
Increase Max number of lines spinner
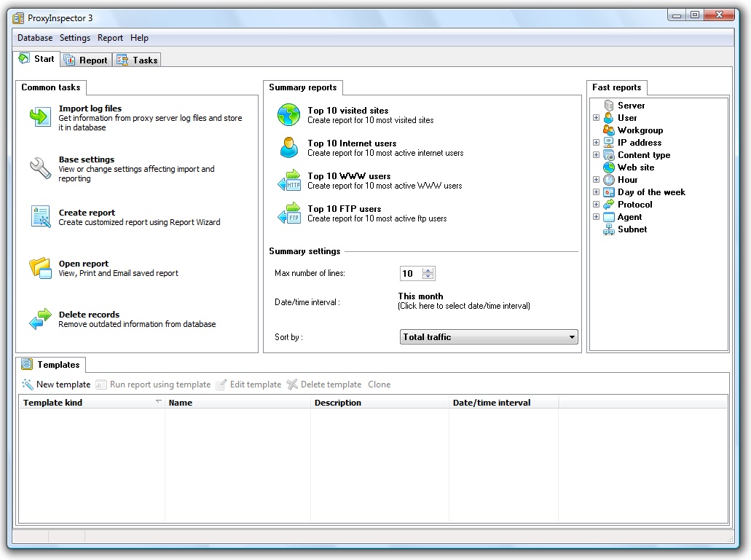coord(428,270)
